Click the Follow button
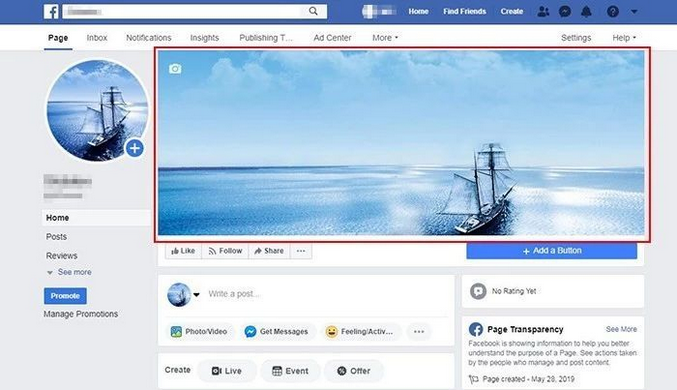Viewport: 677px width, 390px height. tap(225, 251)
